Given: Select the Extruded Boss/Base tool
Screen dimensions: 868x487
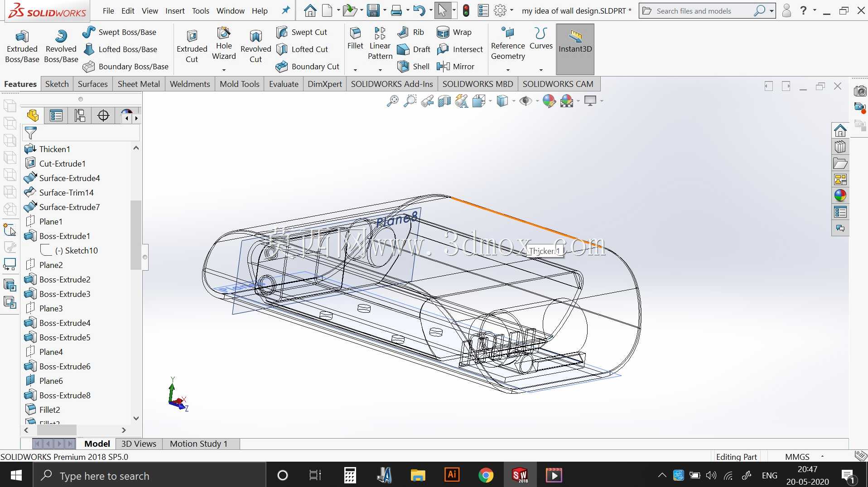Looking at the screenshot, I should click(x=22, y=46).
